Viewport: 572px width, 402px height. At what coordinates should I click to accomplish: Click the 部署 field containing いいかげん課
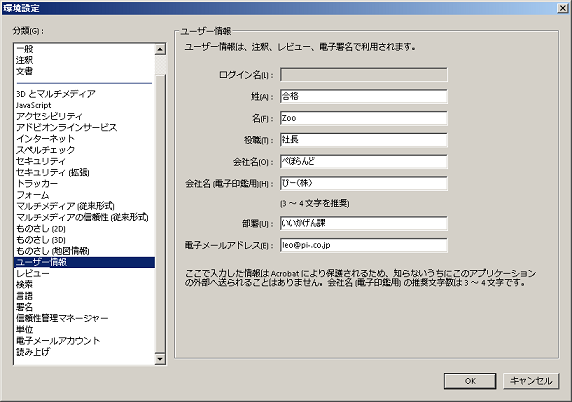pos(364,223)
